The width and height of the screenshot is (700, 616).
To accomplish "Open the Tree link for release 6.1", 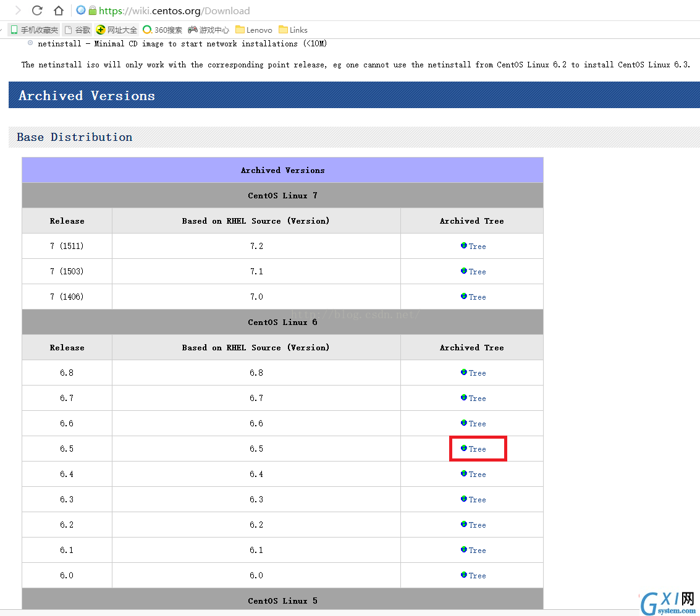I will tap(473, 551).
